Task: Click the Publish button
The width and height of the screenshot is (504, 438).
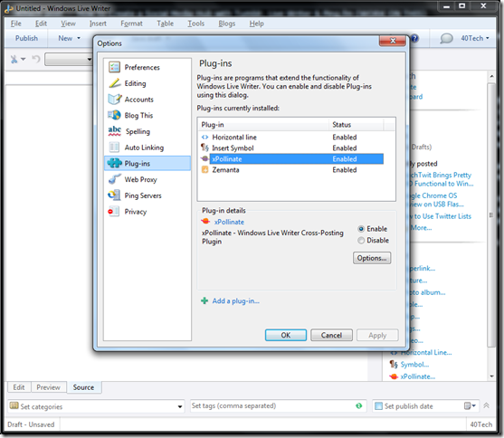Action: tap(26, 38)
